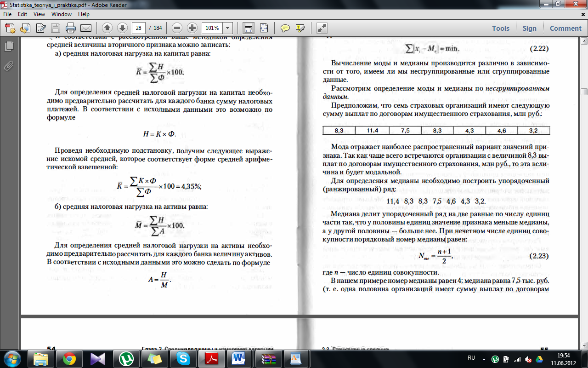This screenshot has width=588, height=368.
Task: Go to next page with down arrow
Action: tap(122, 28)
